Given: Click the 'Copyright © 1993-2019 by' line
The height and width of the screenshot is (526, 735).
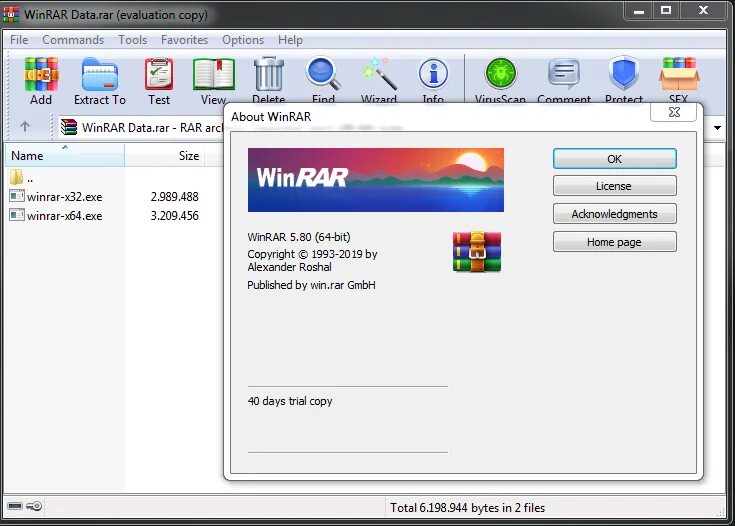Looking at the screenshot, I should 312,254.
